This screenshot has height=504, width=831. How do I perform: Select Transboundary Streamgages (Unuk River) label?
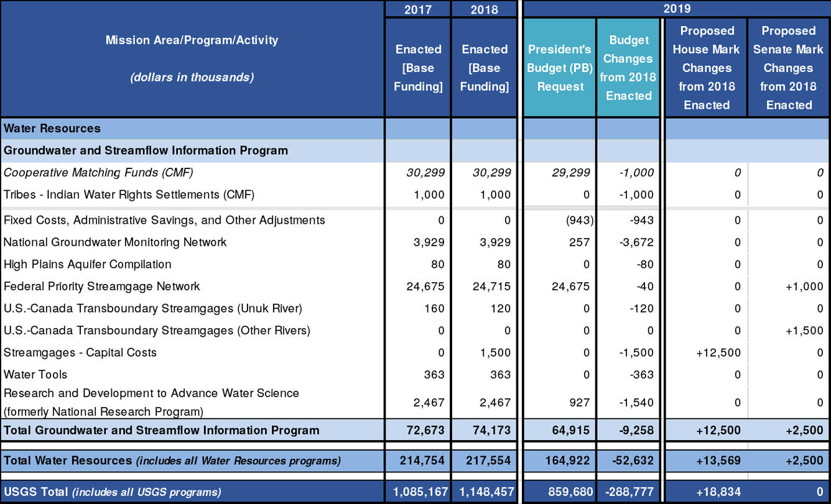153,308
